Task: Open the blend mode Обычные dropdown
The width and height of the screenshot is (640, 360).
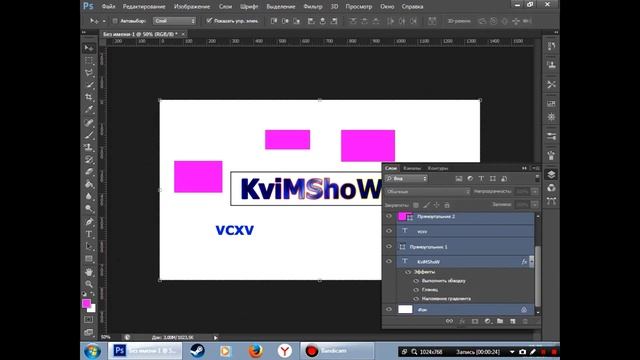Action: tap(428, 191)
